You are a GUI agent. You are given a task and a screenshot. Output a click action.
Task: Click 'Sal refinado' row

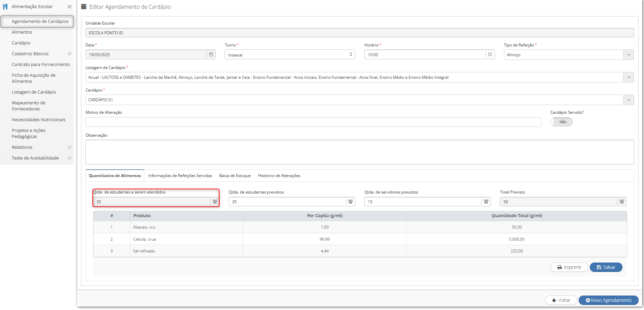click(360, 251)
